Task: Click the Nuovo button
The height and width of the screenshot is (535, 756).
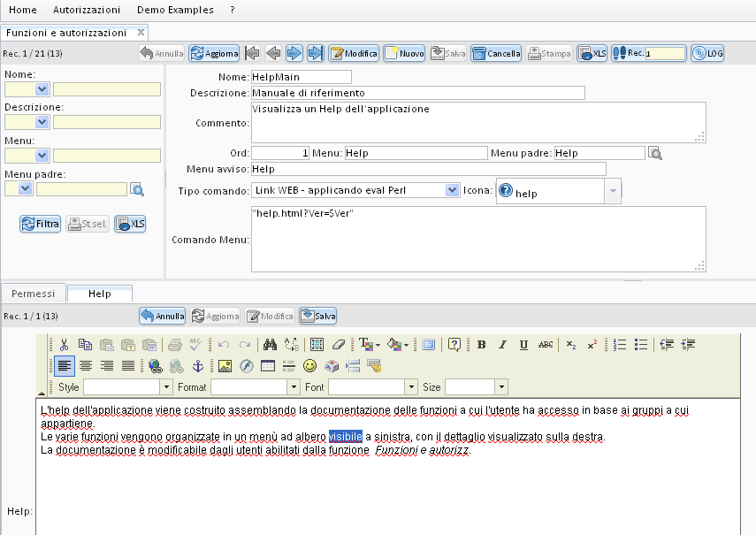Action: coord(404,53)
